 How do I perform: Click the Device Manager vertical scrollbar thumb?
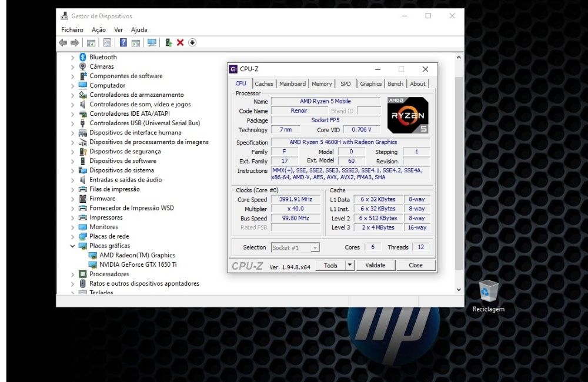459,173
